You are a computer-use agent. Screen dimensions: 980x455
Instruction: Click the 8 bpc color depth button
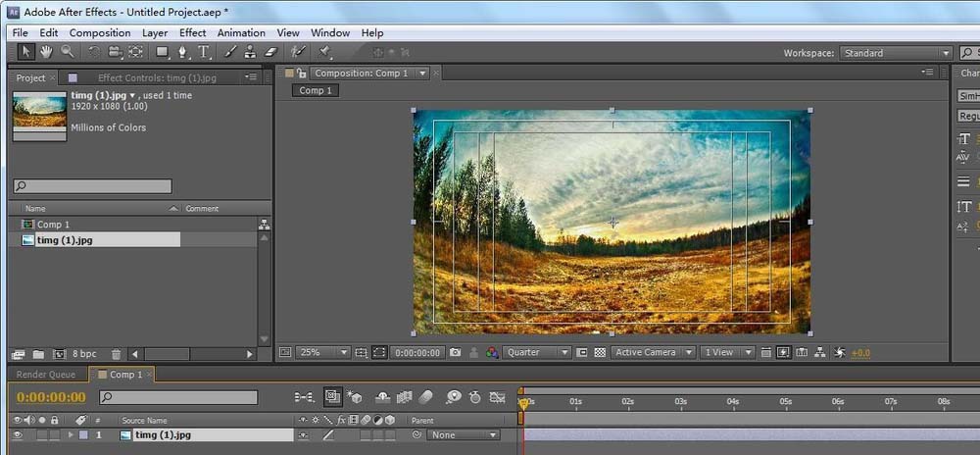84,354
